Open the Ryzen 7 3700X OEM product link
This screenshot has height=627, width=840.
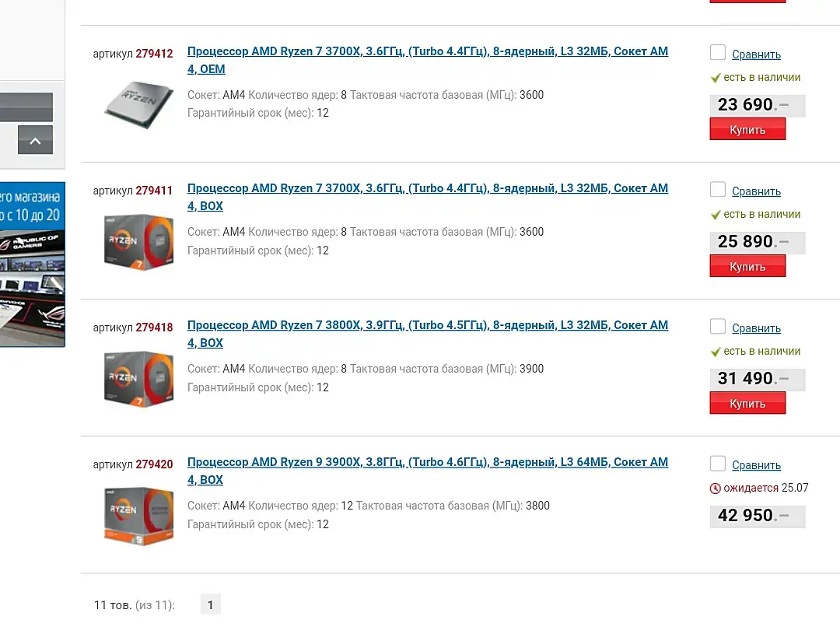tap(428, 60)
